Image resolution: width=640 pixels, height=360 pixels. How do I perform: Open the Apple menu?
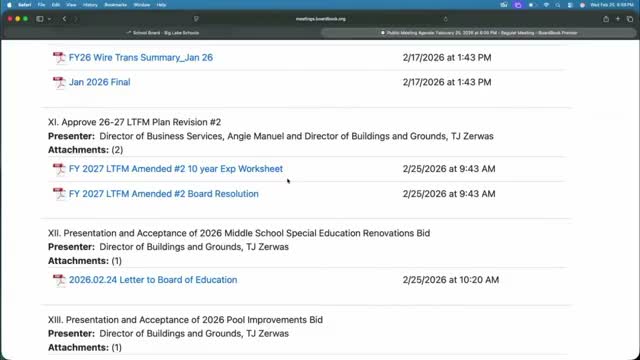9,5
